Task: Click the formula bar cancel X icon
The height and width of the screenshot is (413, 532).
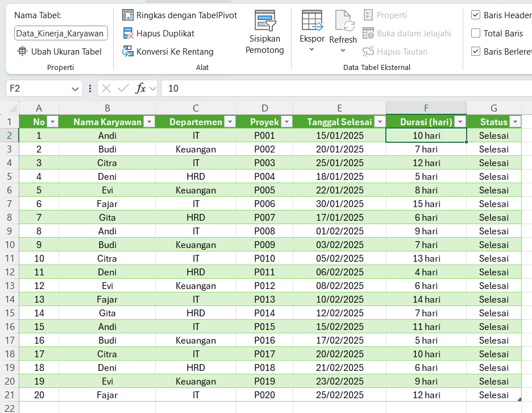Action: pyautogui.click(x=106, y=89)
